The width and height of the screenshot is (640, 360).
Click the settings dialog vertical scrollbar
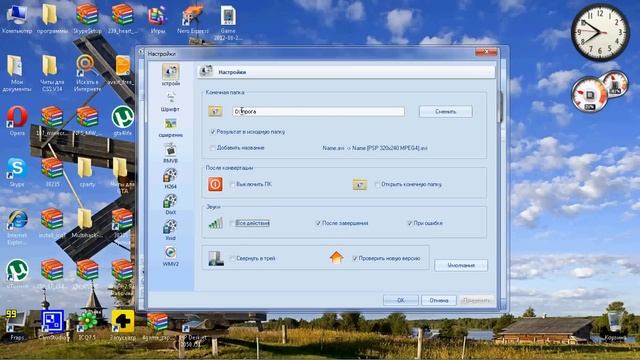point(501,107)
